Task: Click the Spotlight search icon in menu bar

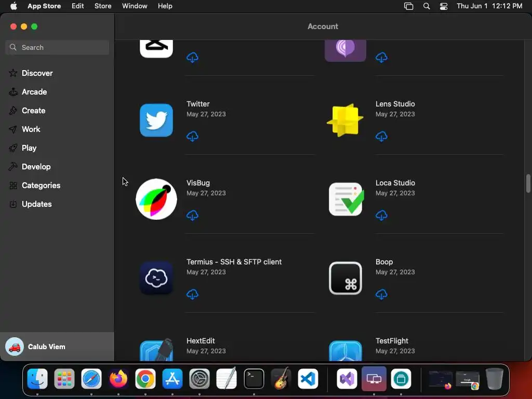Action: [427, 6]
